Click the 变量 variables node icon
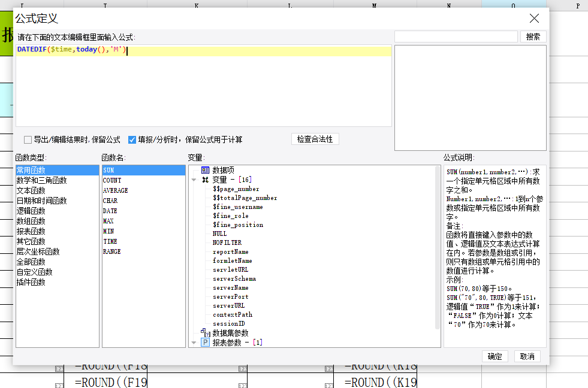This screenshot has width=588, height=388. click(x=205, y=180)
